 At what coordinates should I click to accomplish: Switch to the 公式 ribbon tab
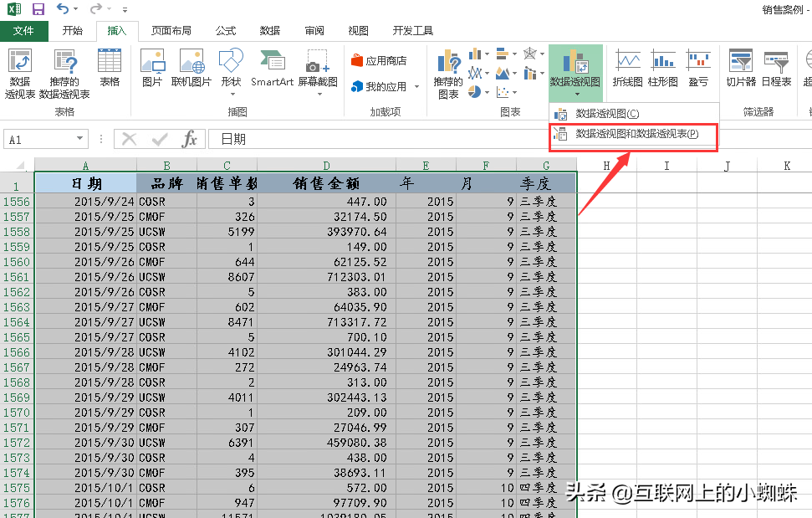pos(226,31)
